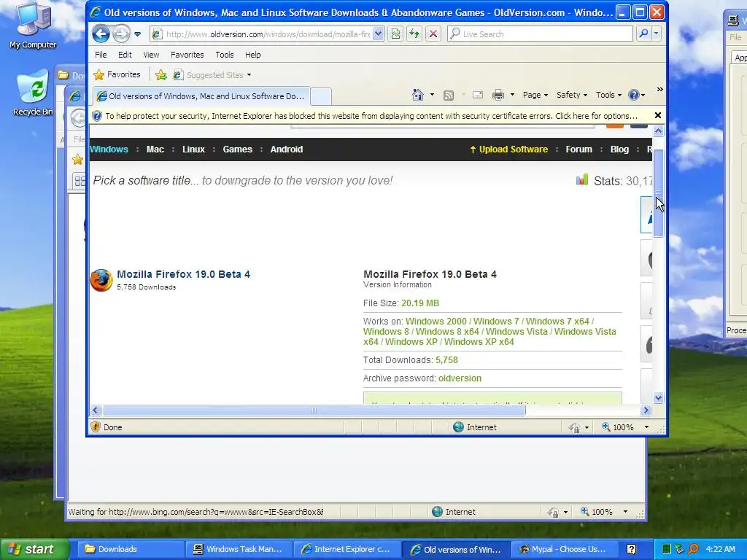
Task: Open the Suggested Sites dropdown
Action: 212,75
